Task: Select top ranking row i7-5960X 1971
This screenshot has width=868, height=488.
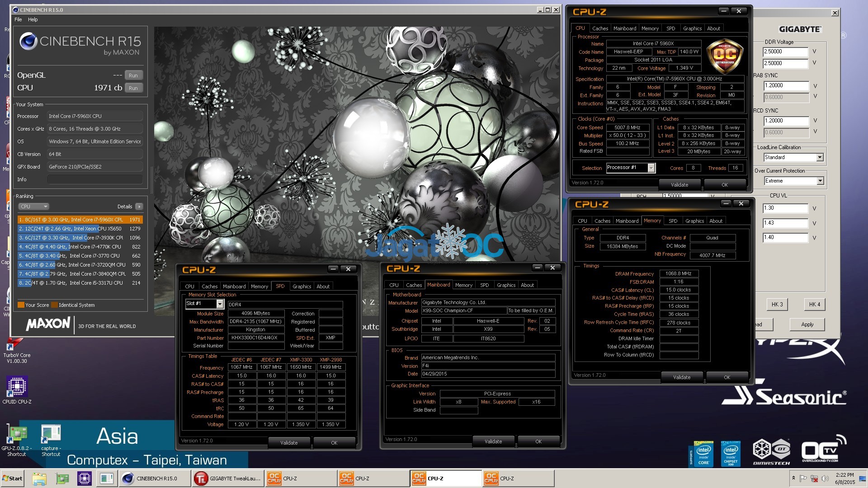Action: [x=80, y=220]
